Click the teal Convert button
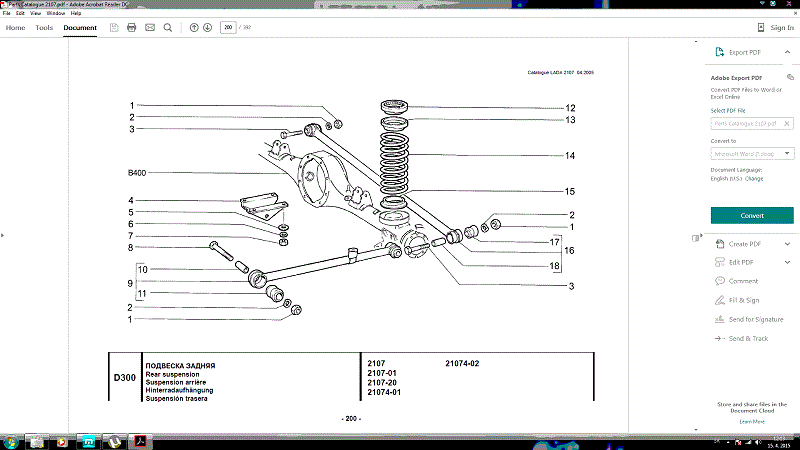 pos(752,215)
